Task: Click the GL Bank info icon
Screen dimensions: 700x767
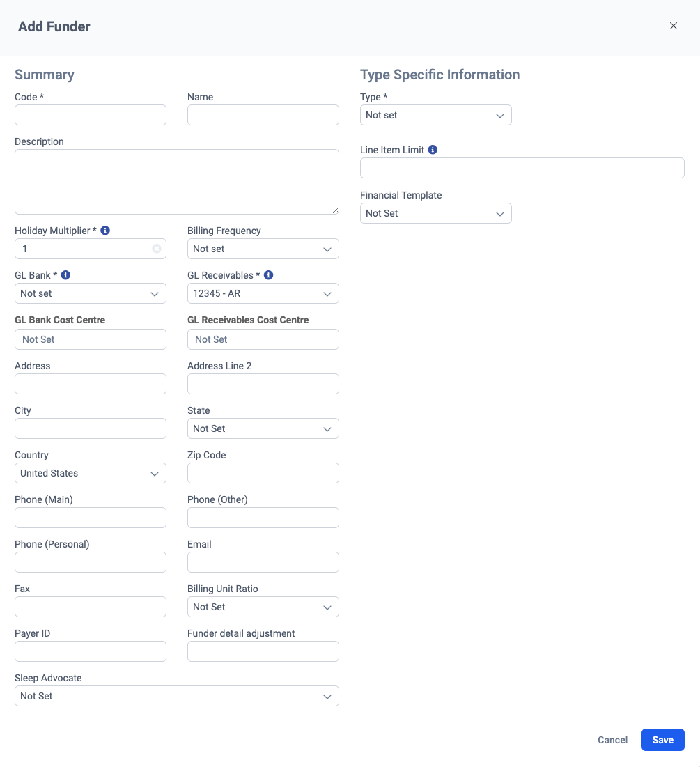Action: pos(65,274)
